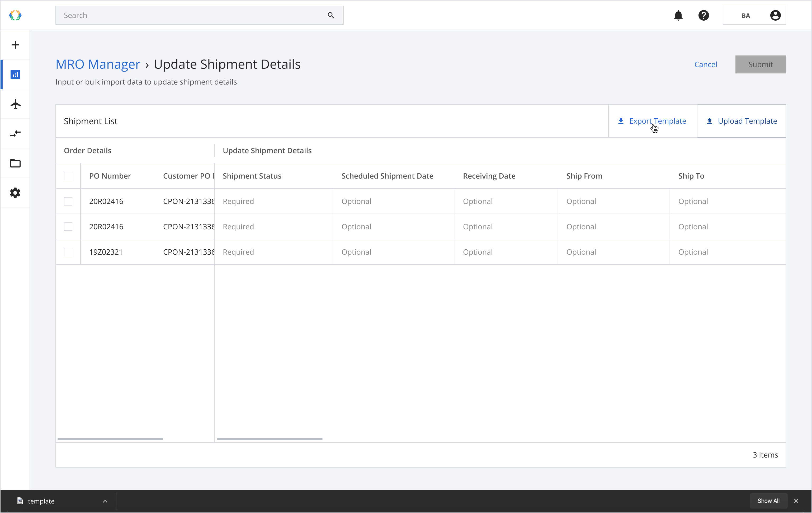Image resolution: width=812 pixels, height=513 pixels.
Task: Close the downloads bar
Action: click(x=796, y=501)
